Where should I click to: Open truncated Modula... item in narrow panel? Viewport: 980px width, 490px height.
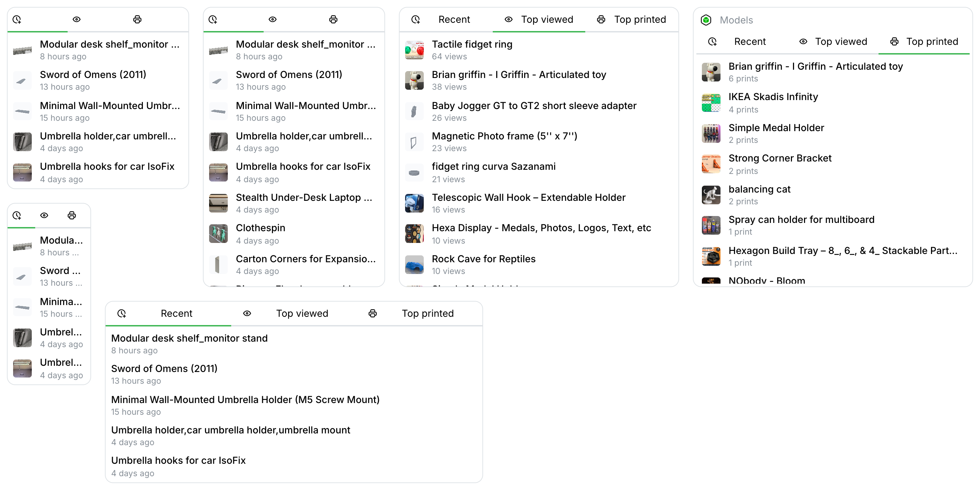[49, 246]
